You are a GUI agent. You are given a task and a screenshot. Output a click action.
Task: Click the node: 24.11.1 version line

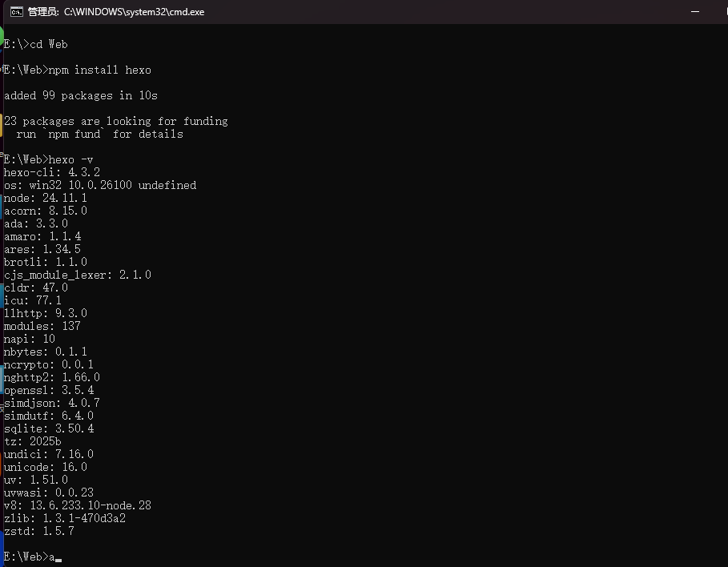45,198
